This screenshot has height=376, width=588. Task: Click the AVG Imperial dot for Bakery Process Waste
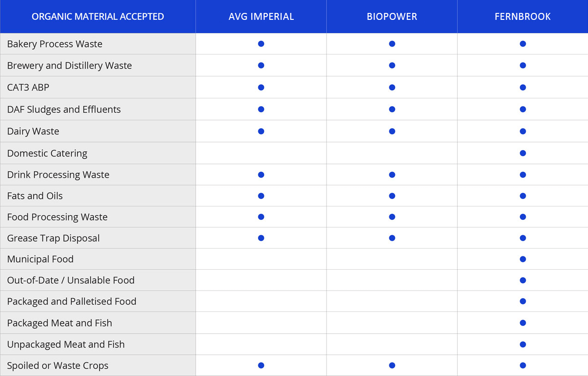261,44
